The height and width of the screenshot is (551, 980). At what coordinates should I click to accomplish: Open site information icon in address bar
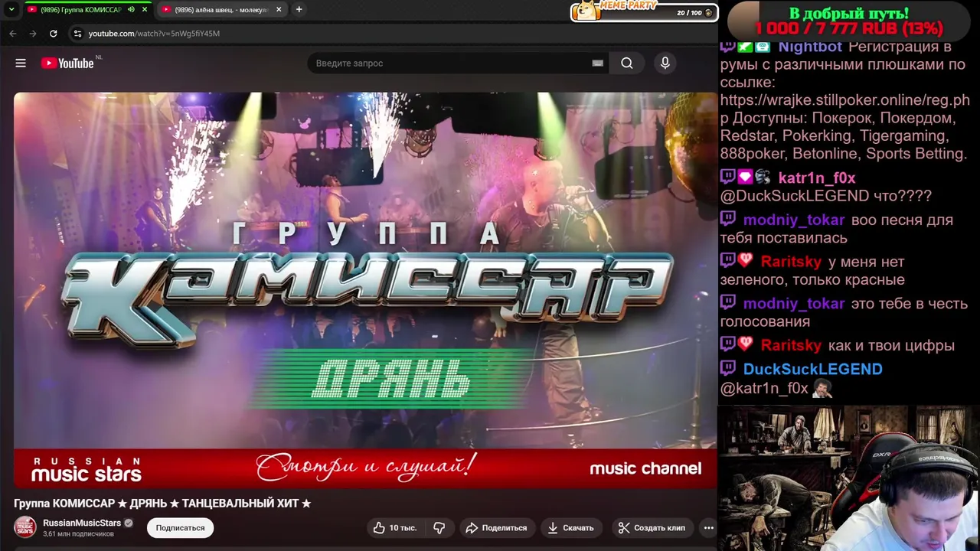(x=77, y=34)
